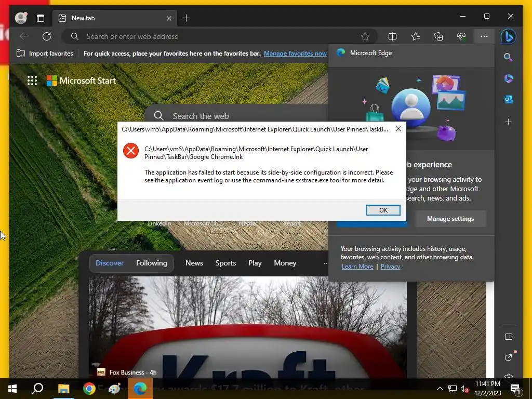Open the Favorites list icon
Viewport: 532px width, 399px height.
pos(415,36)
